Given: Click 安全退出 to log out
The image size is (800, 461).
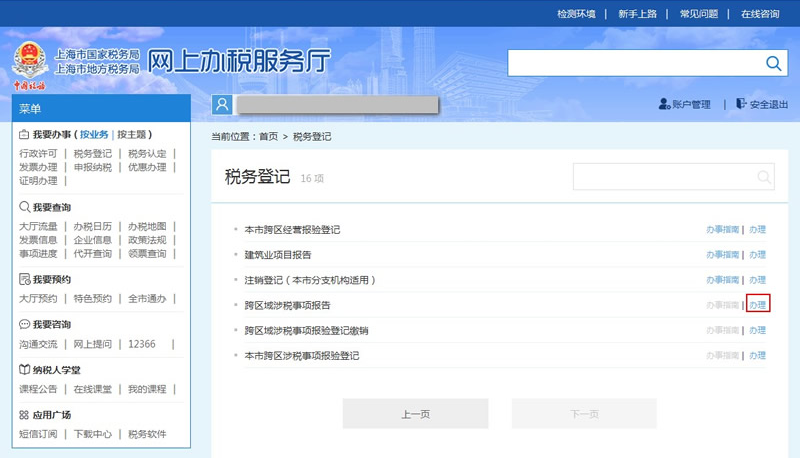Looking at the screenshot, I should 768,104.
